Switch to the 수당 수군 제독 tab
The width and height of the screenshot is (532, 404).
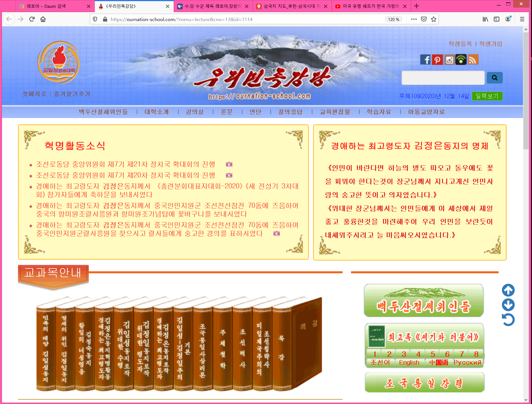coord(213,6)
